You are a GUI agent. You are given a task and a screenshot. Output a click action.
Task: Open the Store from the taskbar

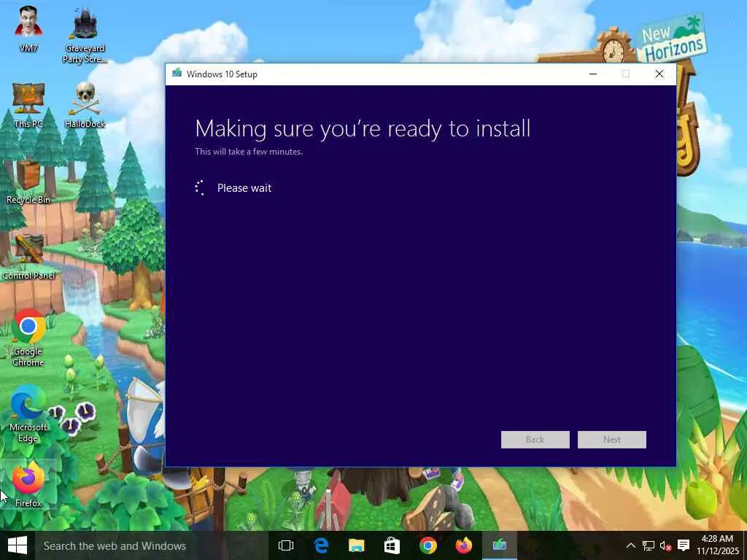[392, 545]
